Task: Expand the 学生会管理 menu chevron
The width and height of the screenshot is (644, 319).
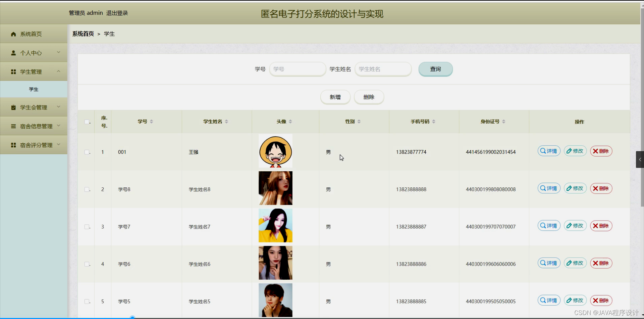Action: [59, 107]
